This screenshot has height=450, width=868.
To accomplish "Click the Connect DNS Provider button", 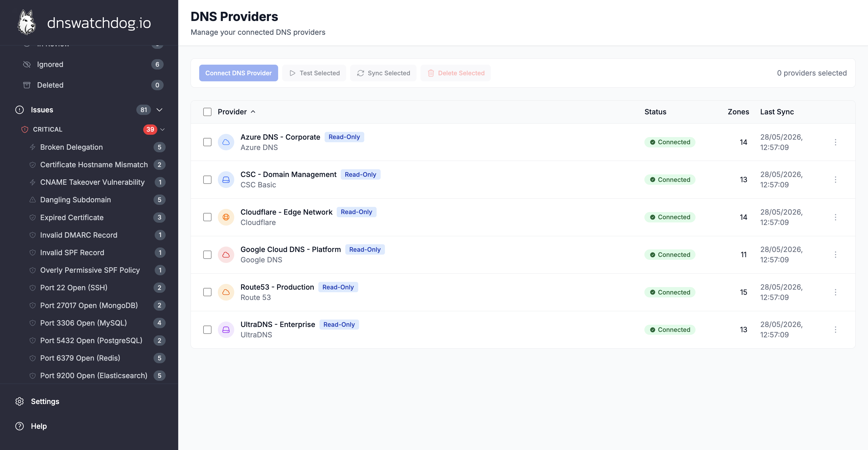I will tap(238, 73).
